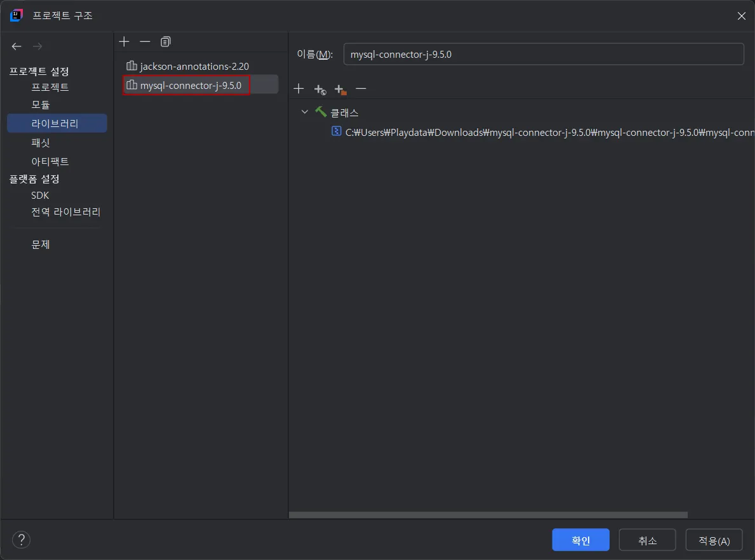The height and width of the screenshot is (560, 755).
Task: Add excluded root icon
Action: [x=340, y=89]
